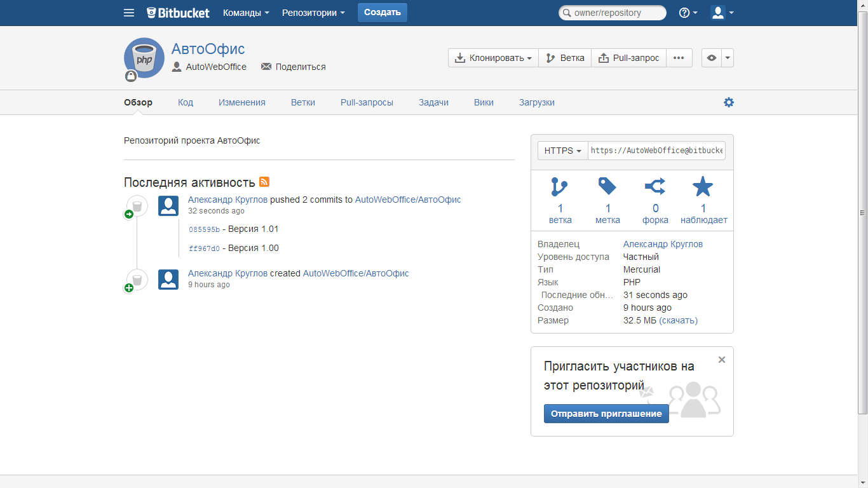Click the '1 ветка' count link

tap(560, 214)
